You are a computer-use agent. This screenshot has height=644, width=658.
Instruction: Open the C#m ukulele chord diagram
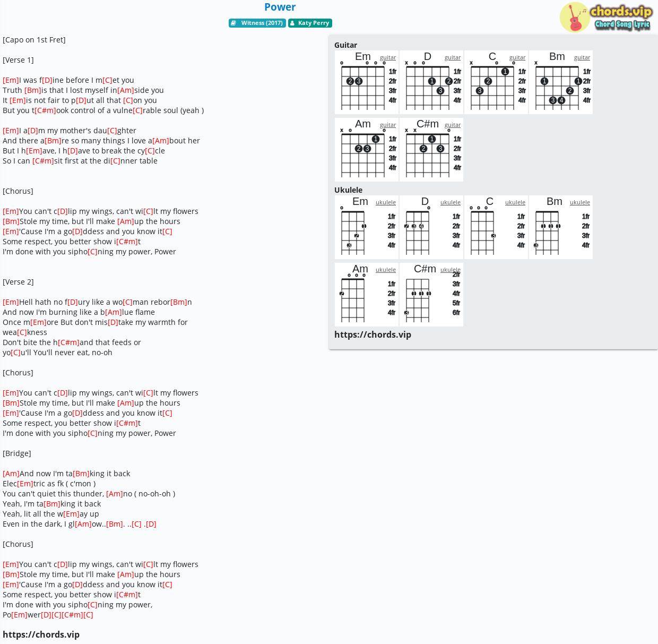[x=431, y=295]
